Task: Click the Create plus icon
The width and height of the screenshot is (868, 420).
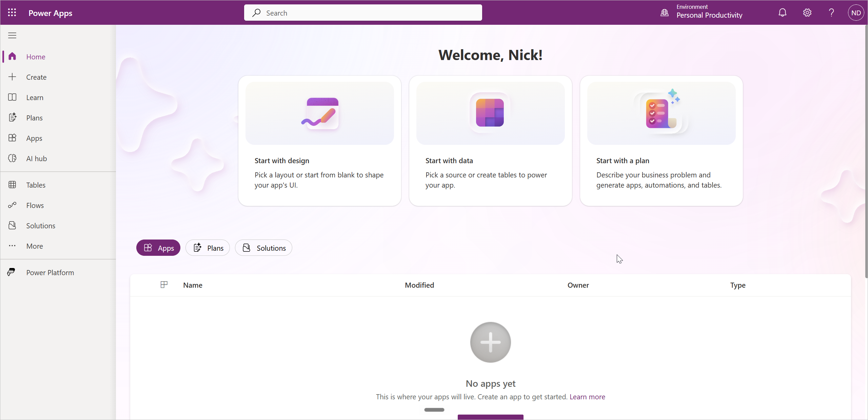Action: click(12, 77)
